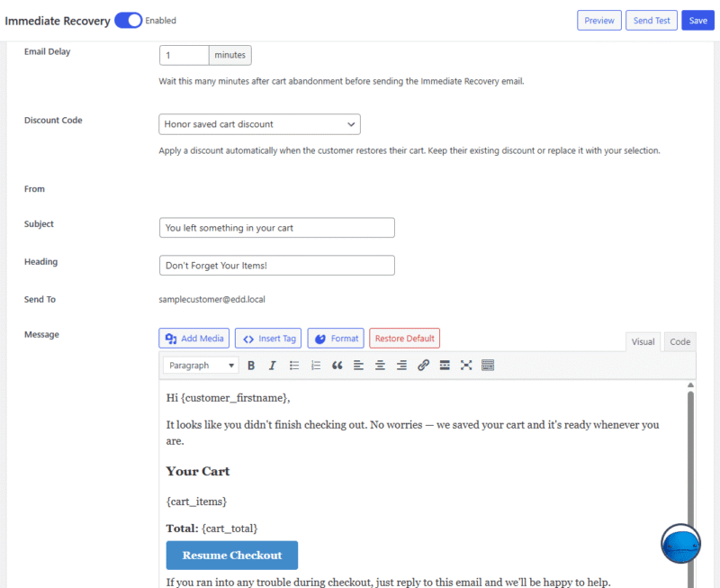Add a blockquote to the message
720x588 pixels.
tap(337, 366)
